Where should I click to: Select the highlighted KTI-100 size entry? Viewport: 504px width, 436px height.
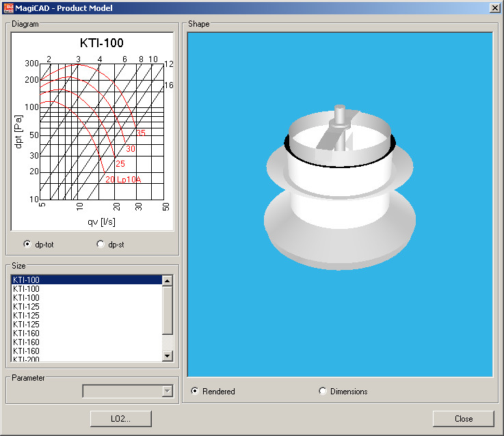click(x=86, y=280)
